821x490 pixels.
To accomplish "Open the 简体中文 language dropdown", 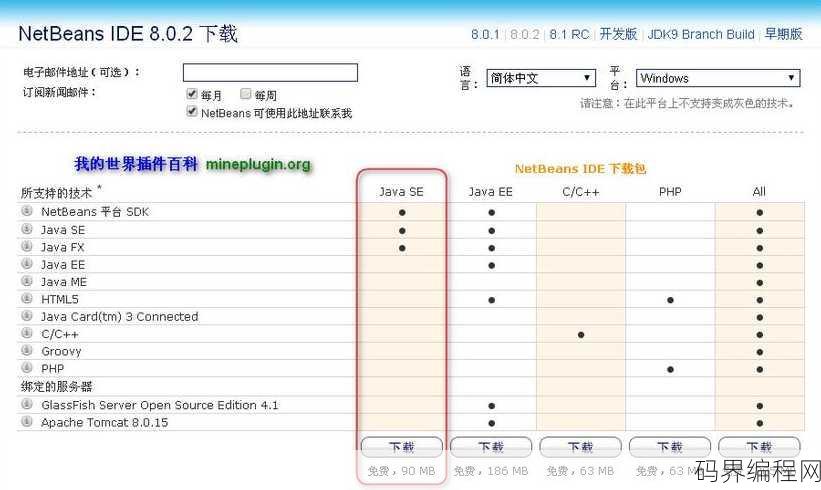I will (541, 78).
